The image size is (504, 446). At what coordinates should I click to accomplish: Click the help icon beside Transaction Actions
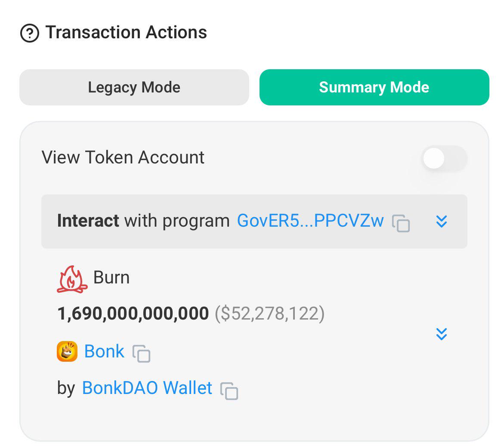[x=30, y=33]
